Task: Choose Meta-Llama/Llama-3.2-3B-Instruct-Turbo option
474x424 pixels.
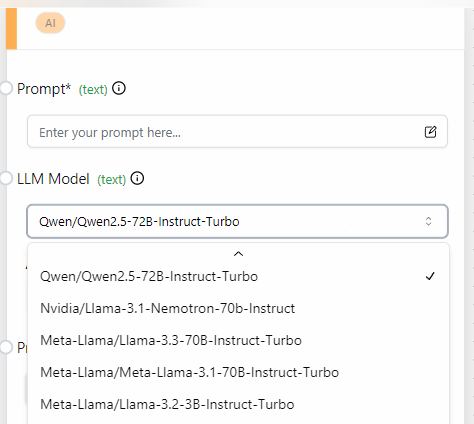Action: click(238, 404)
